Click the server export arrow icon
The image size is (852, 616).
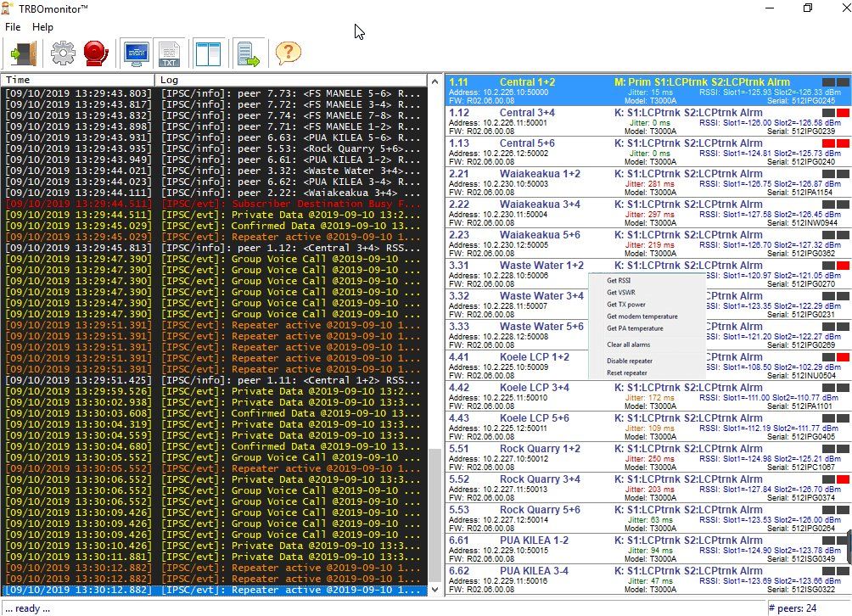(x=248, y=53)
